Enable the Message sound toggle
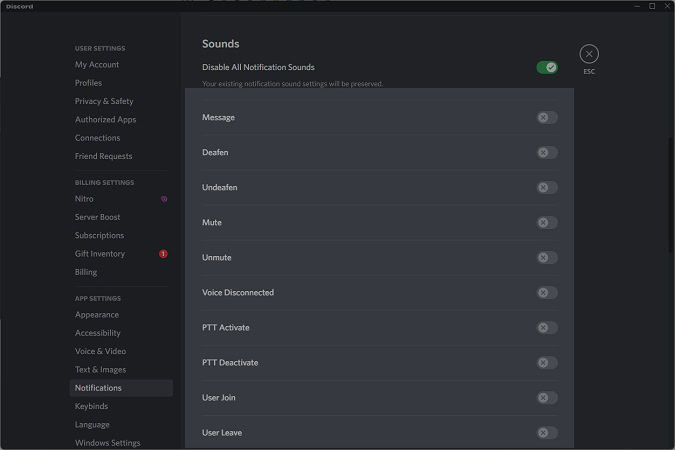Viewport: 675px width, 450px height. 546,118
